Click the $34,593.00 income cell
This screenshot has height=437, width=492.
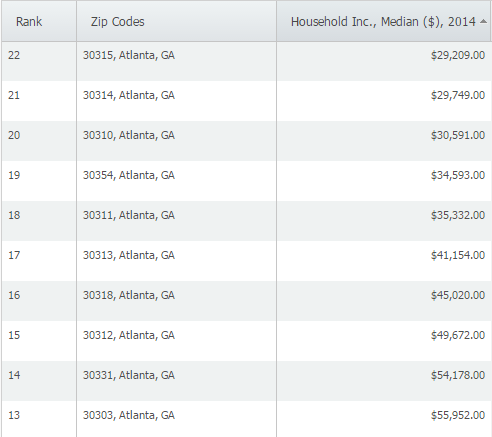pos(458,175)
